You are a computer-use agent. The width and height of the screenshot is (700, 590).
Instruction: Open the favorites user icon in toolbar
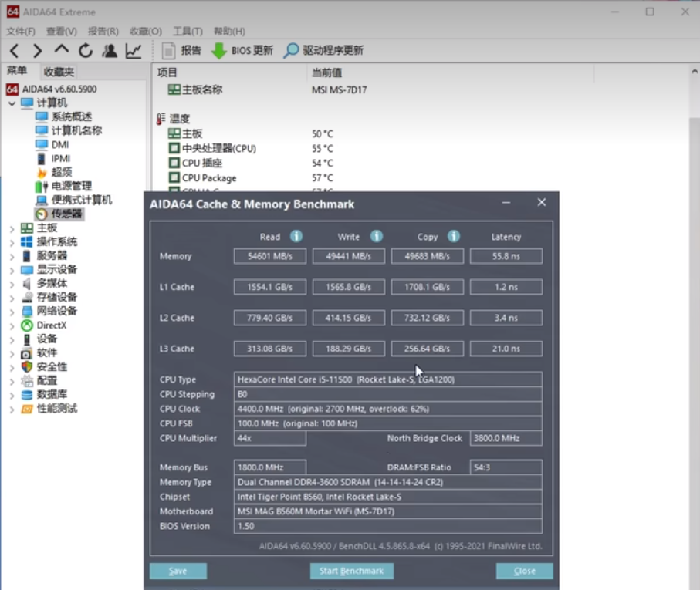[x=110, y=51]
